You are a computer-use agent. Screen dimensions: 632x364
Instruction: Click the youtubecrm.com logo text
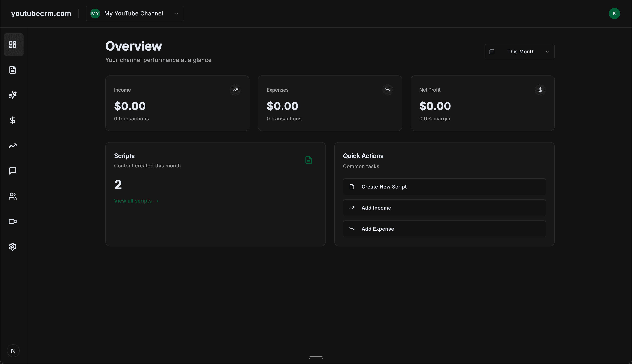(x=41, y=14)
